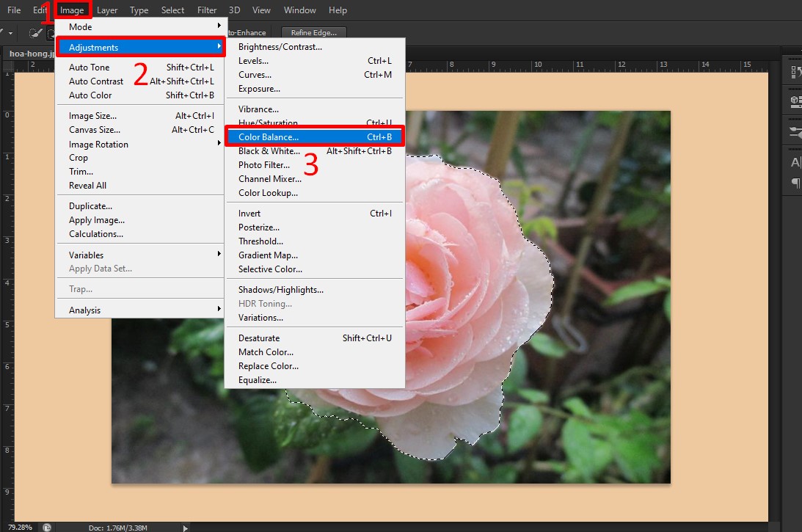Select the Subtract from selection brush icon
802x532 pixels.
click(65, 32)
